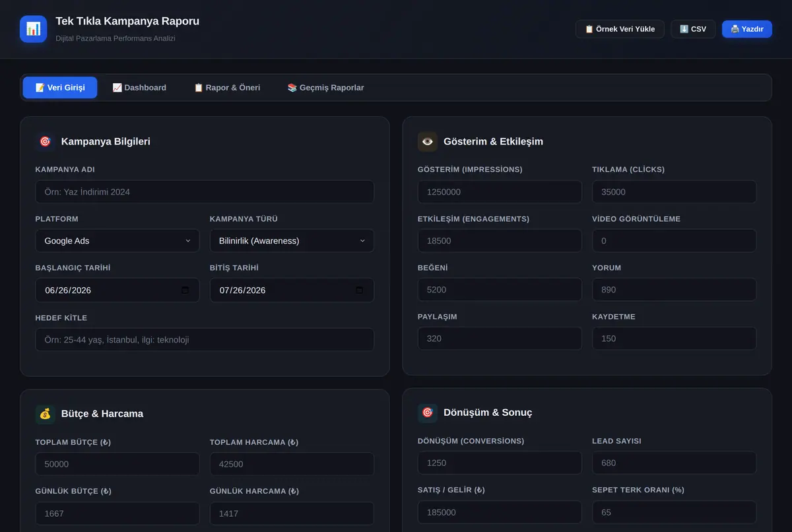Image resolution: width=792 pixels, height=532 pixels.
Task: Click the Toplam Harcama field
Action: pos(292,464)
